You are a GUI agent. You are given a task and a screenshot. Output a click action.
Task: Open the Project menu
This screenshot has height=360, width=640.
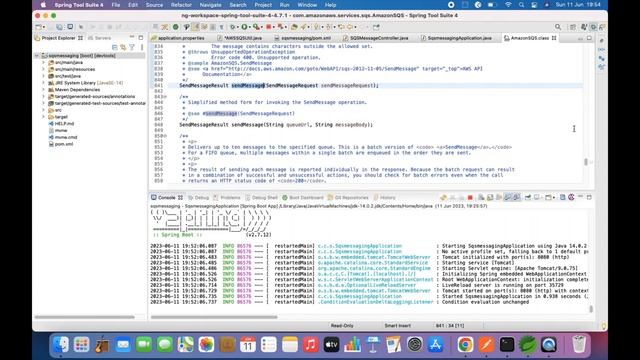tap(263, 5)
